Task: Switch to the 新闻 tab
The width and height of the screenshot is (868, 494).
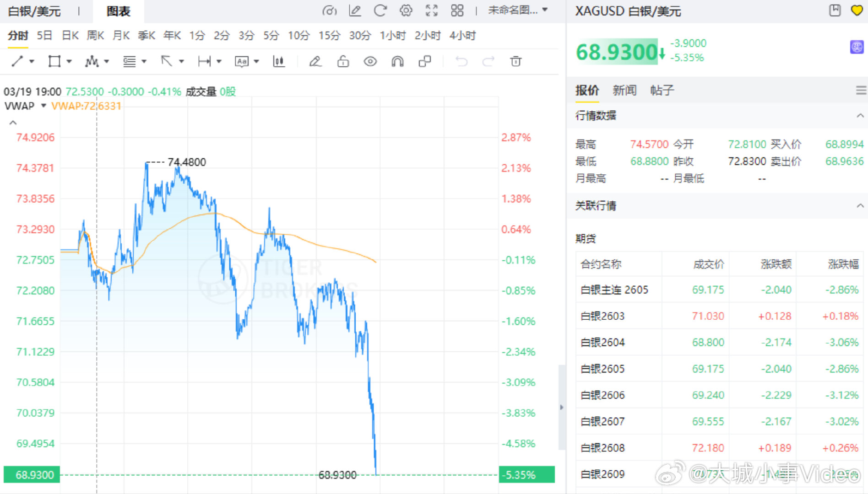Action: tap(624, 90)
